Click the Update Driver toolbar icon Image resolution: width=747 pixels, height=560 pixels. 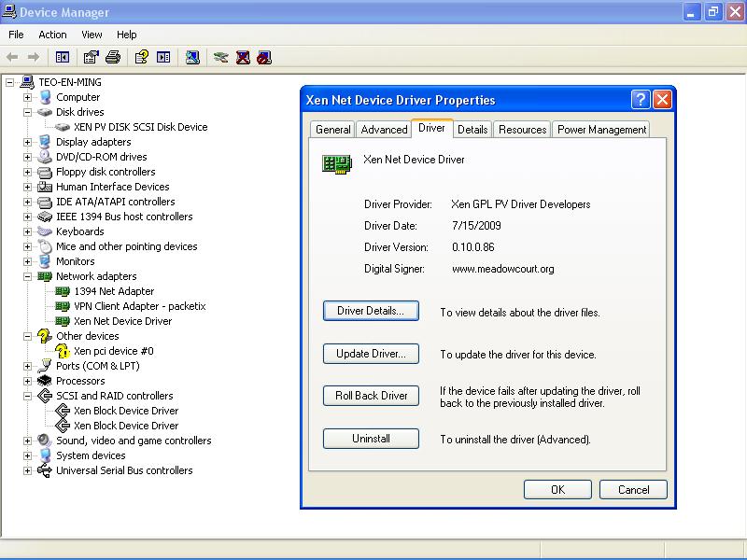click(220, 57)
